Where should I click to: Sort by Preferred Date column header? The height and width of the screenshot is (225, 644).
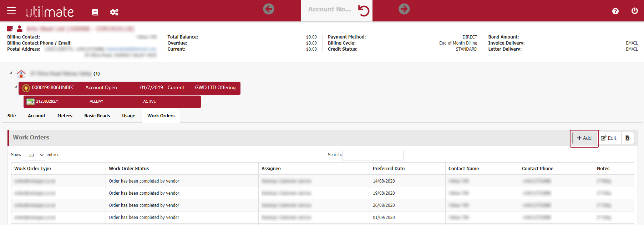tap(389, 169)
